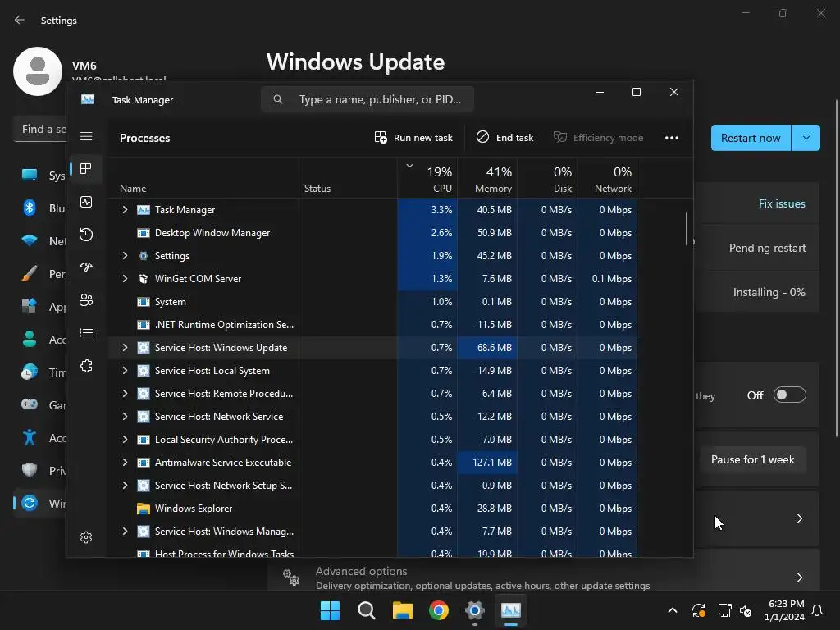Expand Service Host: Local System row
Image resolution: width=840 pixels, height=630 pixels.
[125, 370]
